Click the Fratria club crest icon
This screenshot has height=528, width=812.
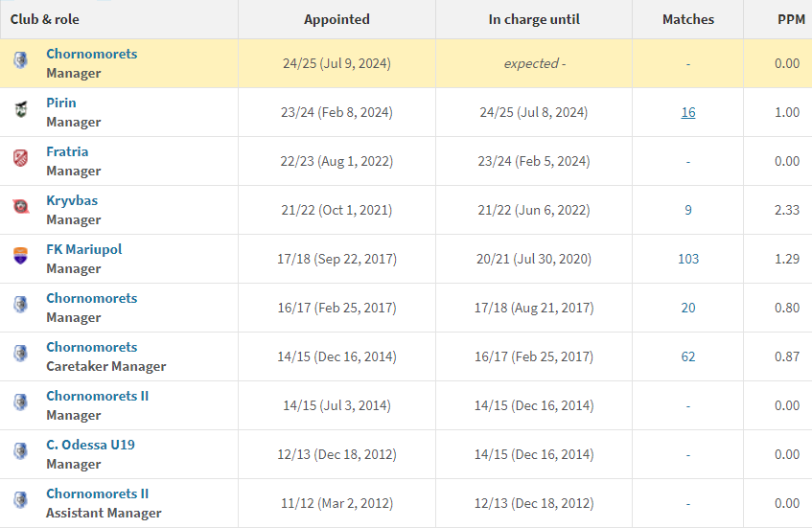[x=20, y=158]
